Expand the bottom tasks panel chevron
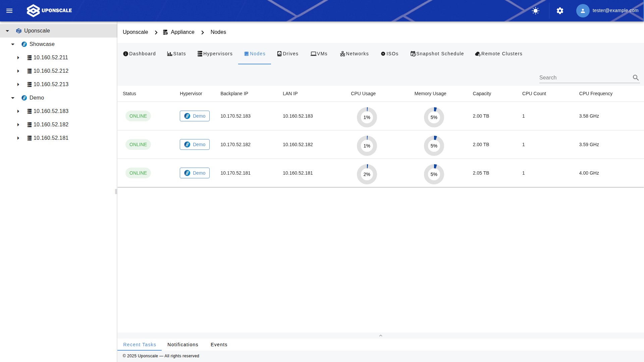The image size is (644, 362). (x=380, y=336)
